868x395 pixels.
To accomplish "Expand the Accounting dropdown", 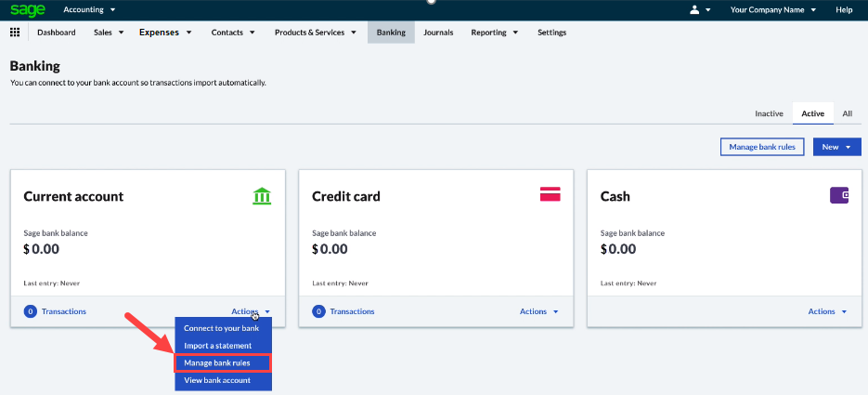I will [x=89, y=9].
